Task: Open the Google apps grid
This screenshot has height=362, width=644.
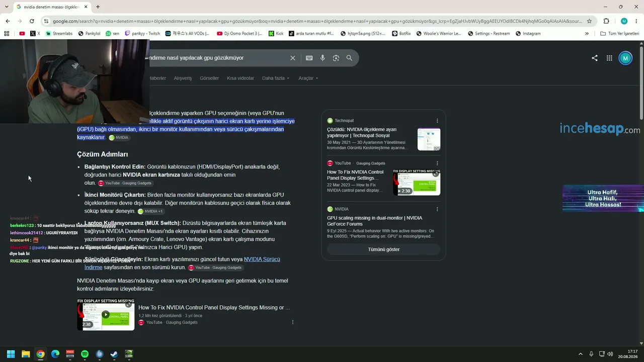Action: (x=609, y=58)
